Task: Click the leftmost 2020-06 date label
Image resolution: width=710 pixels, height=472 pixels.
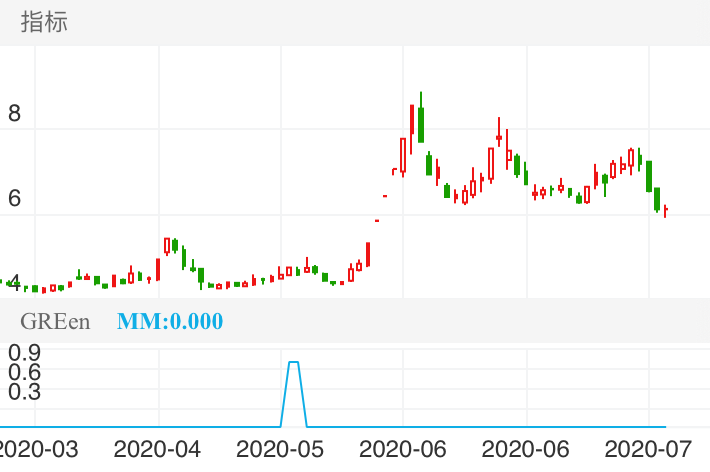Action: click(x=403, y=450)
